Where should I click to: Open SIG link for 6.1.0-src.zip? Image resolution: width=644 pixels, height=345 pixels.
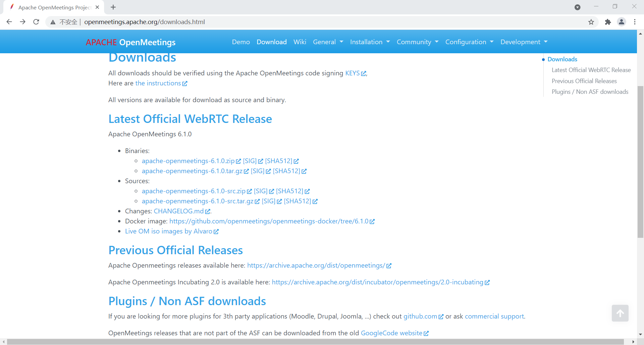coord(261,191)
